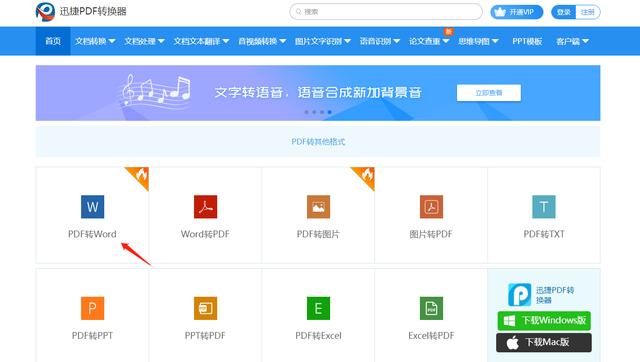Click the 登录 button

pyautogui.click(x=564, y=12)
